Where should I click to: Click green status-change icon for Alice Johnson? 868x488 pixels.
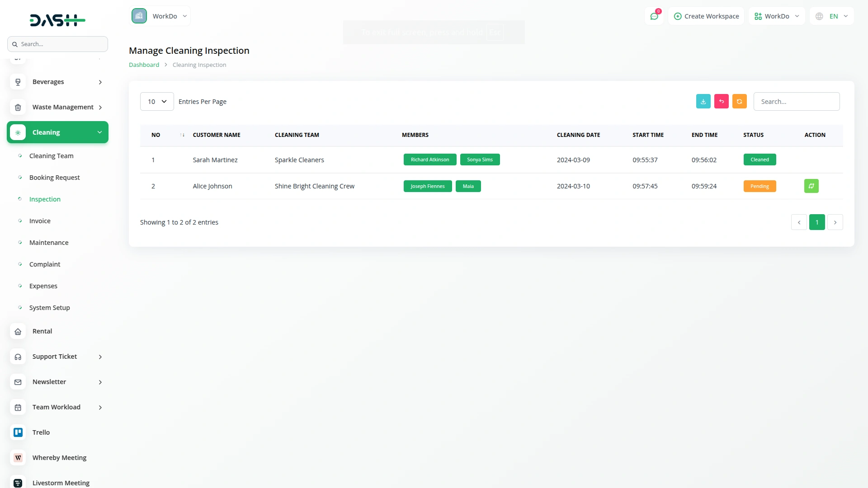[811, 186]
